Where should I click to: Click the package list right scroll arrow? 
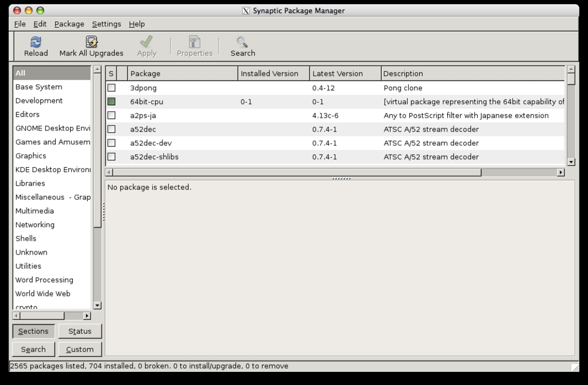(560, 172)
